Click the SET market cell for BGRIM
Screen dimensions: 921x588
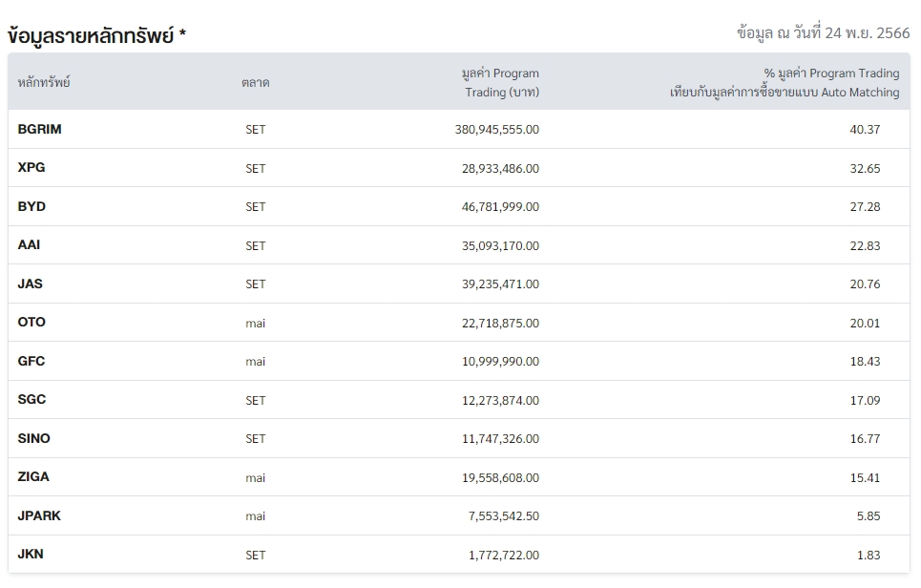pyautogui.click(x=256, y=129)
